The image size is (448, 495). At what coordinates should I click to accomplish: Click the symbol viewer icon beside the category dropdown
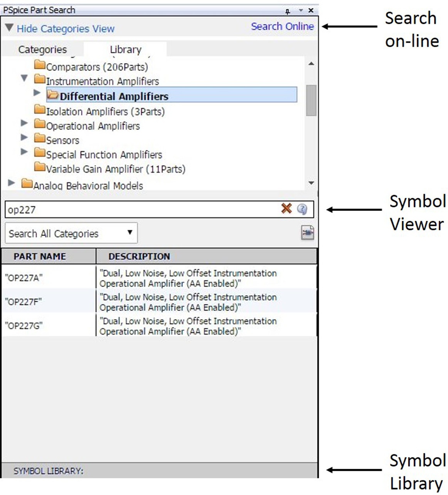tap(307, 233)
